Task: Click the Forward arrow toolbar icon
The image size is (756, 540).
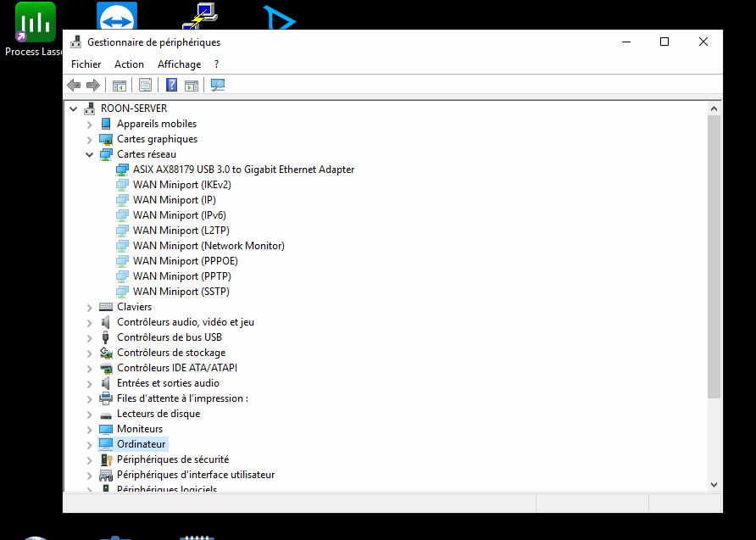Action: point(93,86)
